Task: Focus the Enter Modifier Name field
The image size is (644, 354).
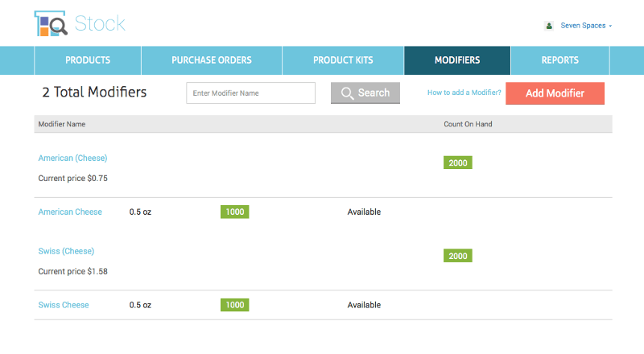Action: click(250, 93)
